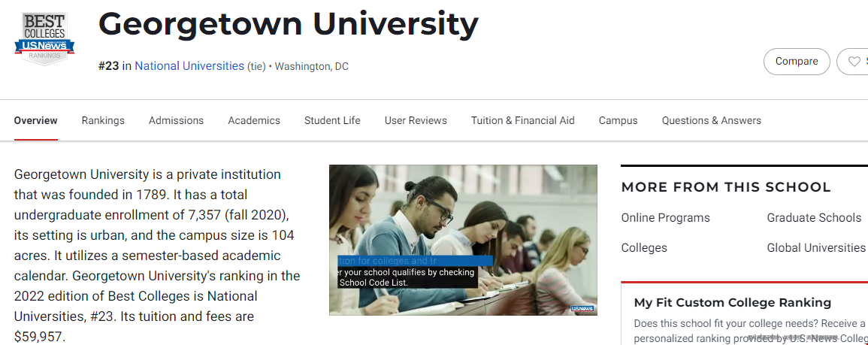
Task: Open the Questions & Answers tab
Action: (x=712, y=120)
